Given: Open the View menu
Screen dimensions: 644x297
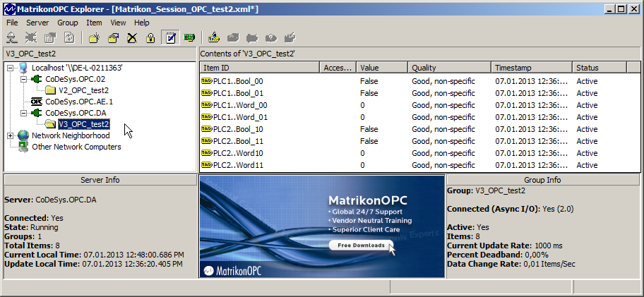Looking at the screenshot, I should pos(119,23).
